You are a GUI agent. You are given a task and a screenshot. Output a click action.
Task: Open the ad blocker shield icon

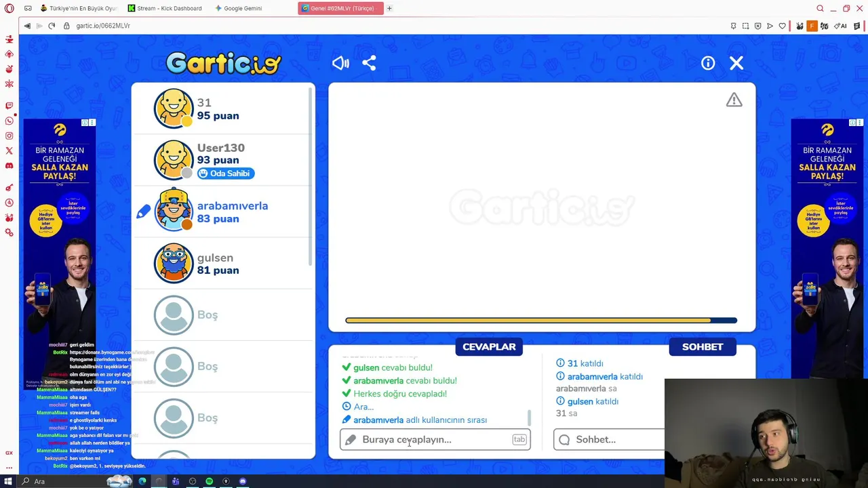coord(757,26)
